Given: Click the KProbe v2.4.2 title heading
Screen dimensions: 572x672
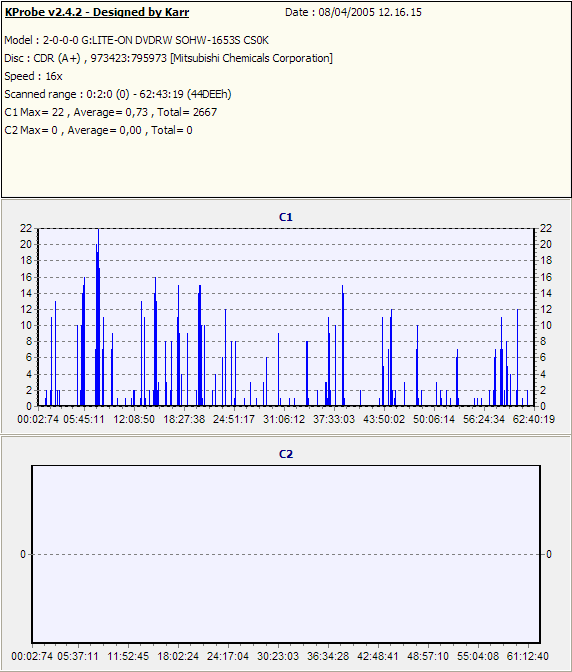Looking at the screenshot, I should (x=97, y=12).
